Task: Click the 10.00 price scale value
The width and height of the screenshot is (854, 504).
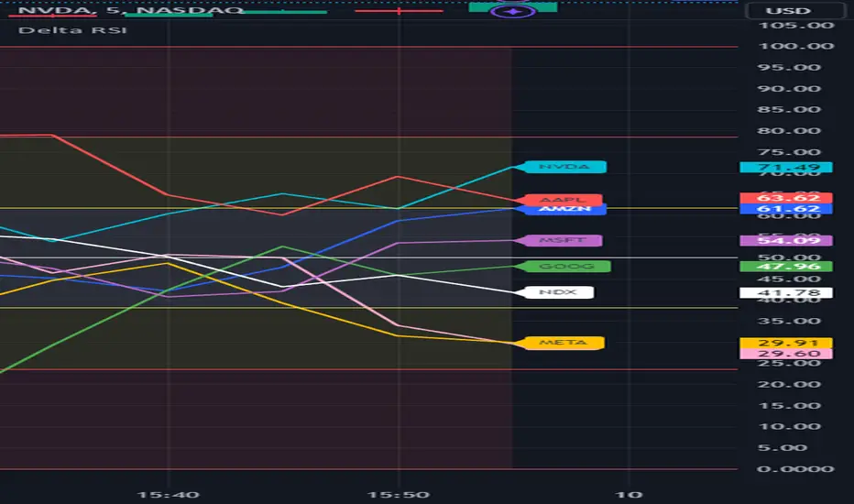Action: [789, 427]
